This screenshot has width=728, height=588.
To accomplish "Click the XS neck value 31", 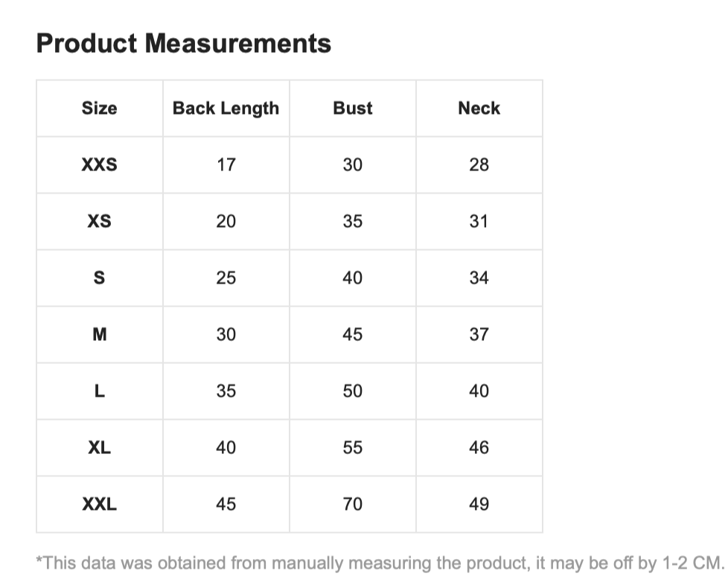I will pos(479,221).
